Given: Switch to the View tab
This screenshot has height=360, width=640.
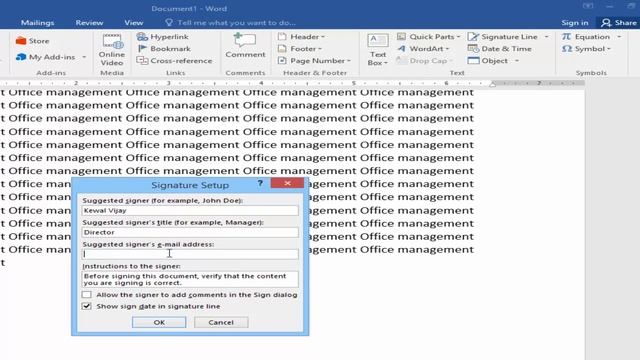Looking at the screenshot, I should coord(134,22).
